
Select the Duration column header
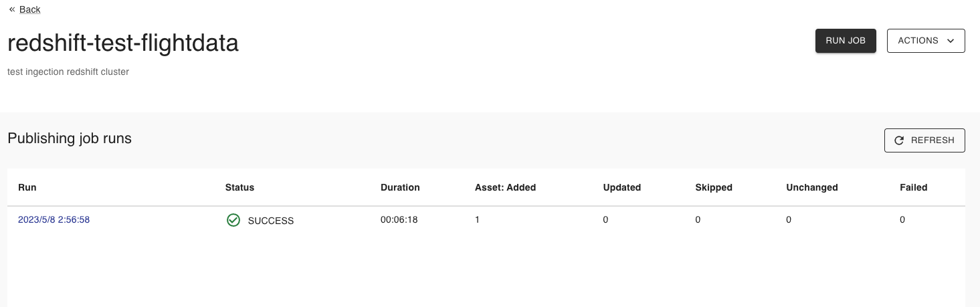coord(400,187)
